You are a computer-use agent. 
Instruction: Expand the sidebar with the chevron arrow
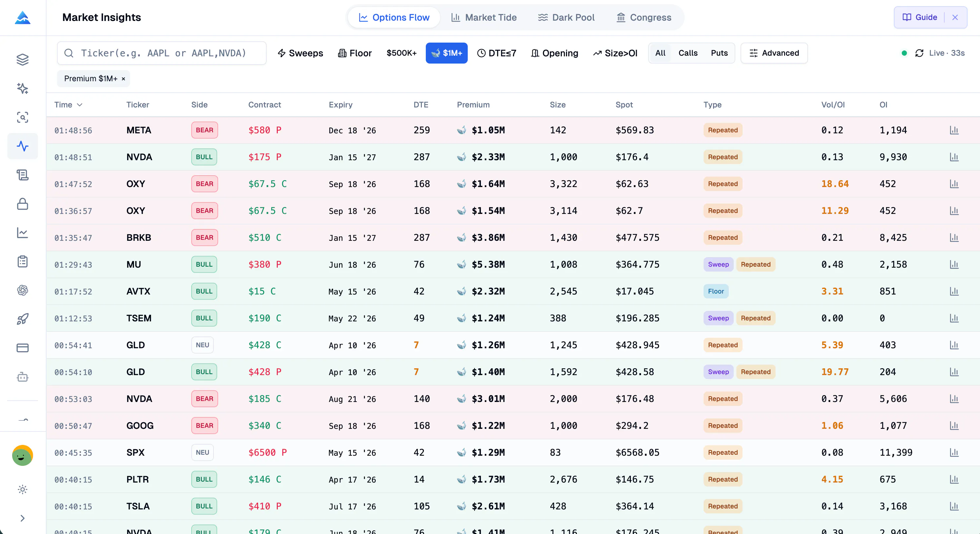coord(23,518)
